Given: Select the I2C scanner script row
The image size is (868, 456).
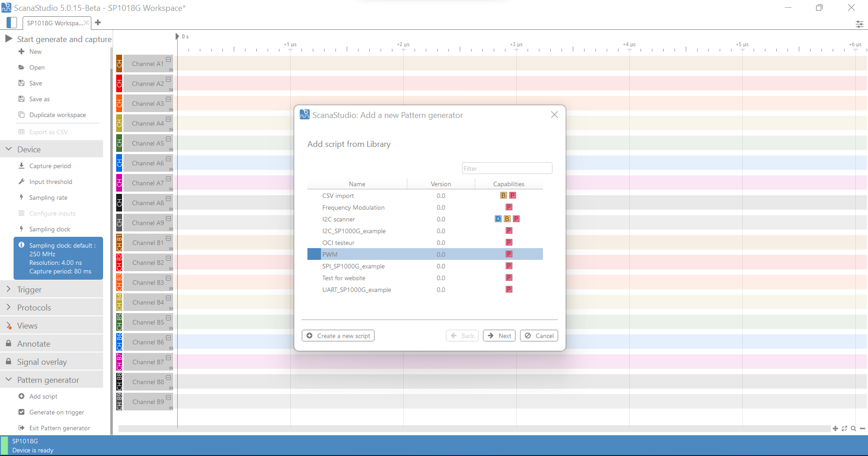Looking at the screenshot, I should (x=339, y=219).
